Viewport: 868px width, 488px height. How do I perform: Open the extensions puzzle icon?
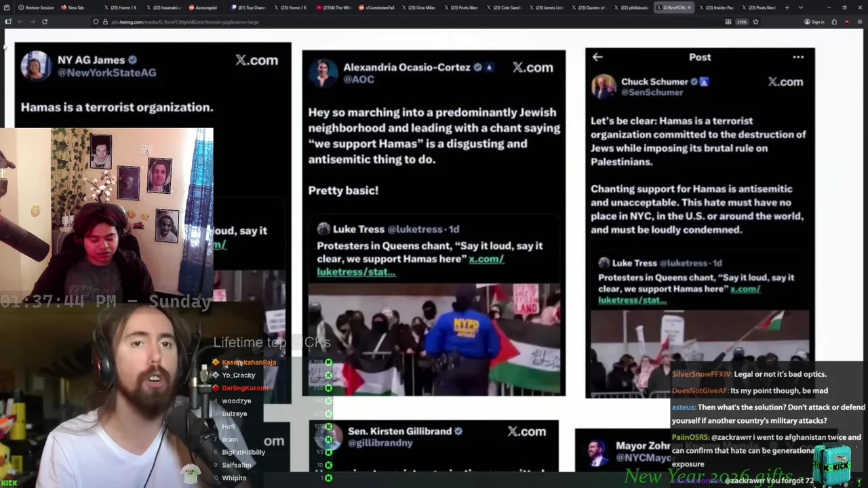835,22
